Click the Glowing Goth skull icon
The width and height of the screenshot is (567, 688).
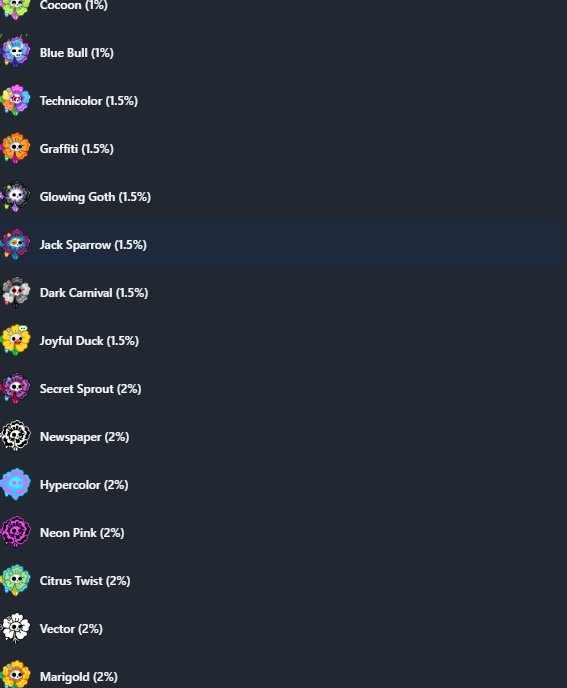click(x=16, y=196)
